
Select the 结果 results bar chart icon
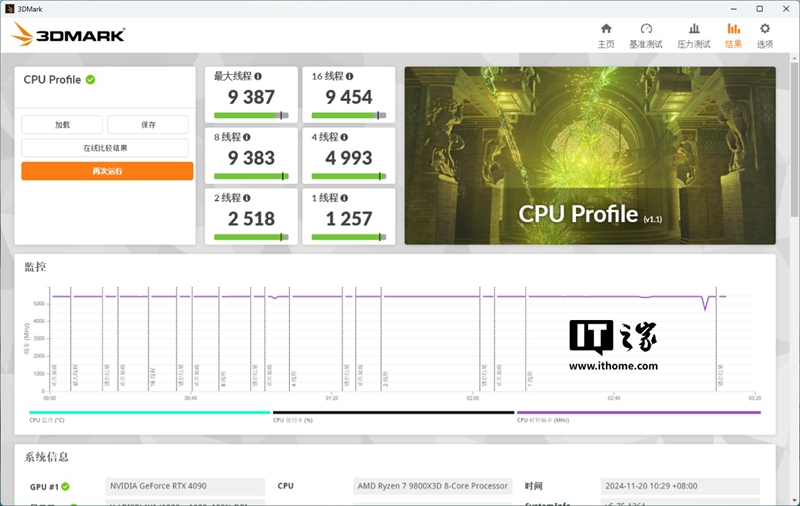(733, 29)
